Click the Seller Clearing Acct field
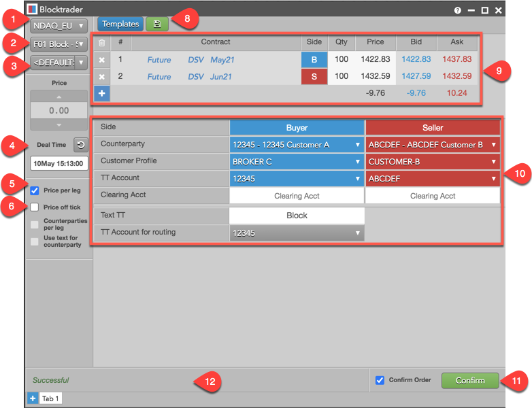This screenshot has width=532, height=408. coord(433,196)
